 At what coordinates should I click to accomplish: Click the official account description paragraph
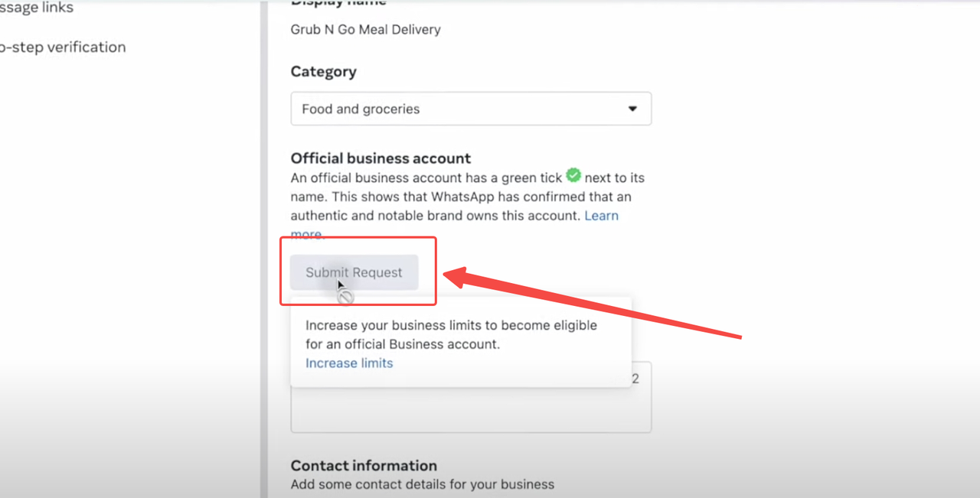coord(459,197)
